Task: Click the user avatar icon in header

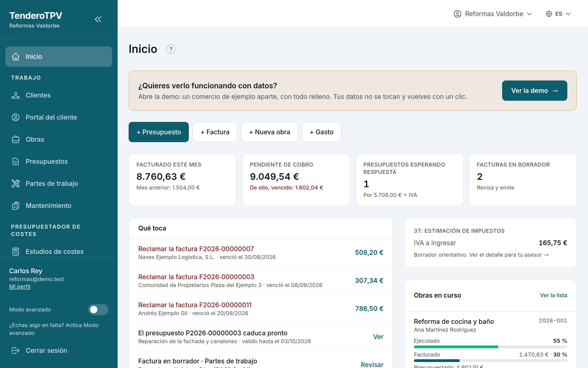Action: click(457, 14)
